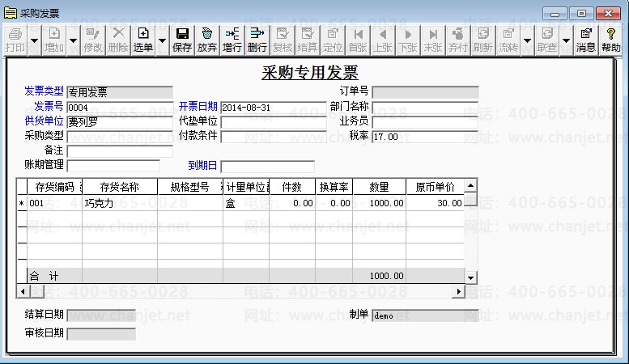Discard changes with 放弃 icon
The height and width of the screenshot is (364, 629).
coord(207,40)
